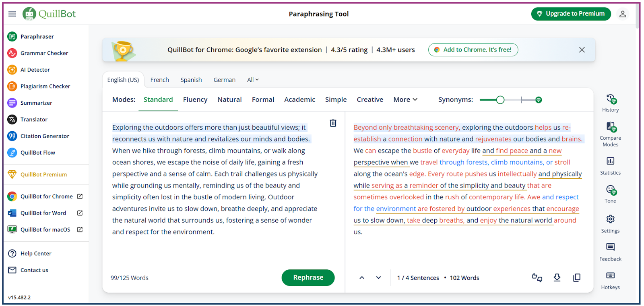
Task: Open paraphraser Settings
Action: (x=610, y=224)
